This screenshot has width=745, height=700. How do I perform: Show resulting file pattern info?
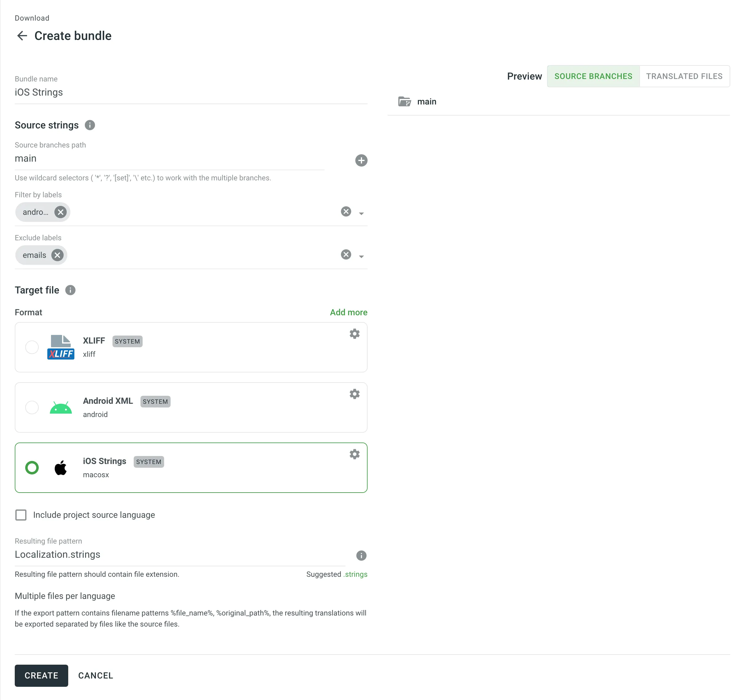(x=361, y=556)
